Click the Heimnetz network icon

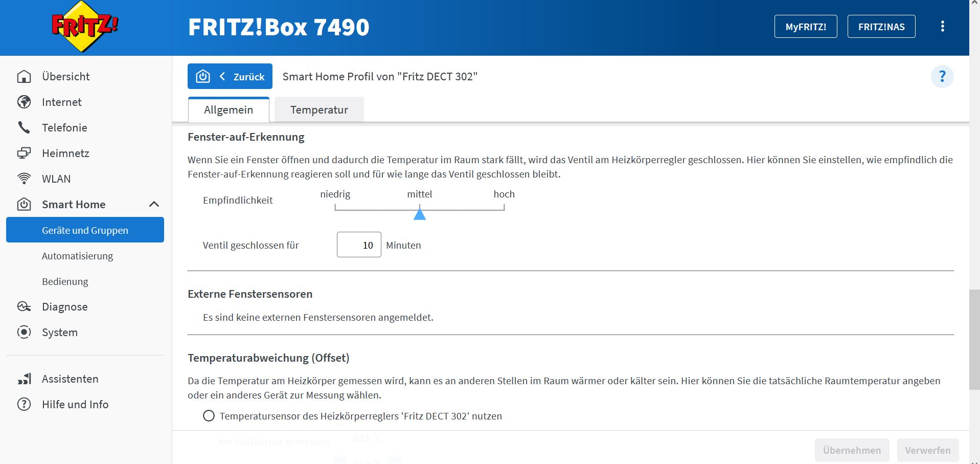coord(24,153)
